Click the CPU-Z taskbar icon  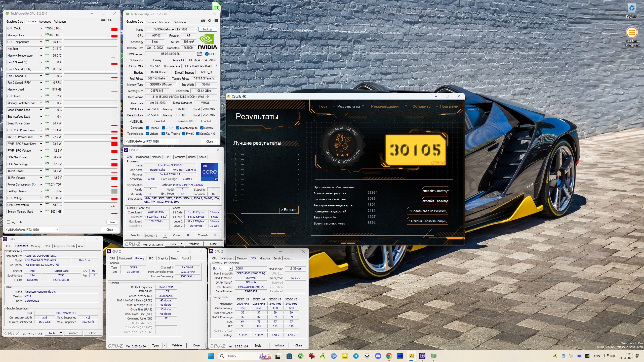click(422, 356)
